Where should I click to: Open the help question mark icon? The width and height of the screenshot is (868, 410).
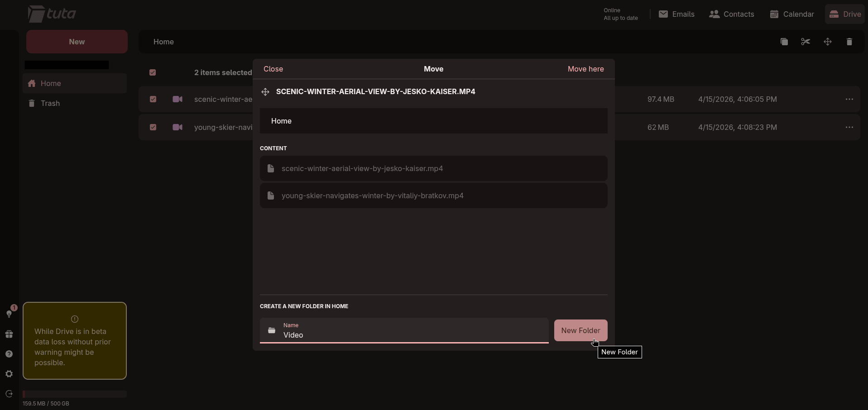tap(9, 354)
